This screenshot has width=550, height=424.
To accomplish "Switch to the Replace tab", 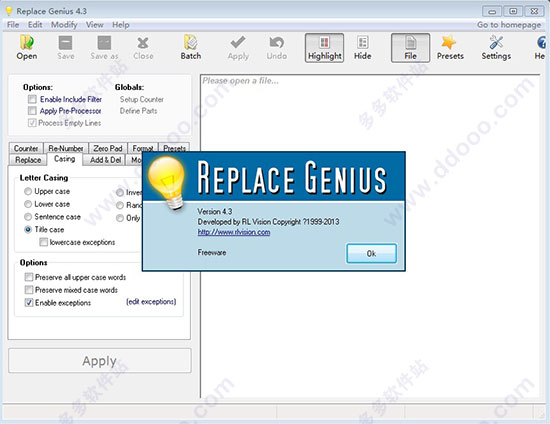I will click(28, 160).
